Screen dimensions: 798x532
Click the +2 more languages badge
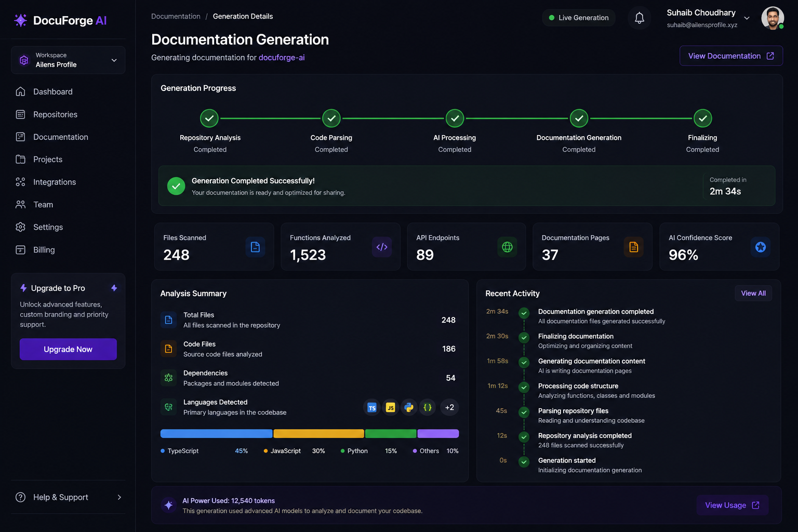(449, 407)
